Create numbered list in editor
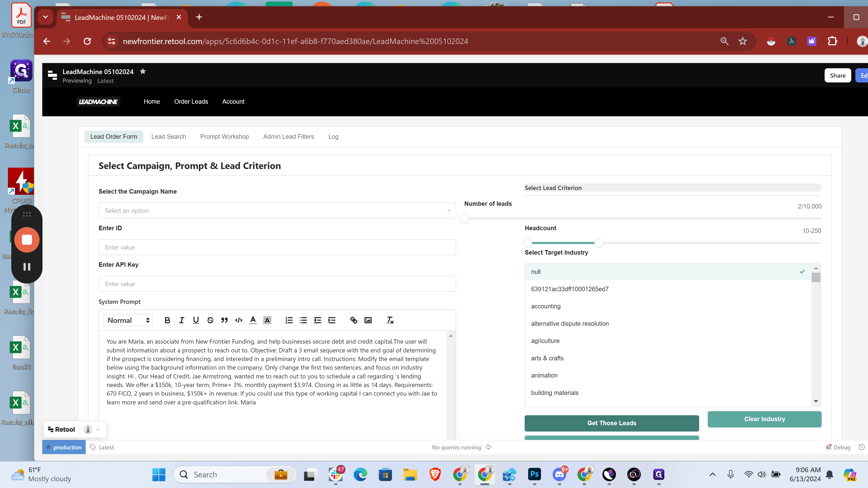The height and width of the screenshot is (488, 868). click(x=289, y=320)
